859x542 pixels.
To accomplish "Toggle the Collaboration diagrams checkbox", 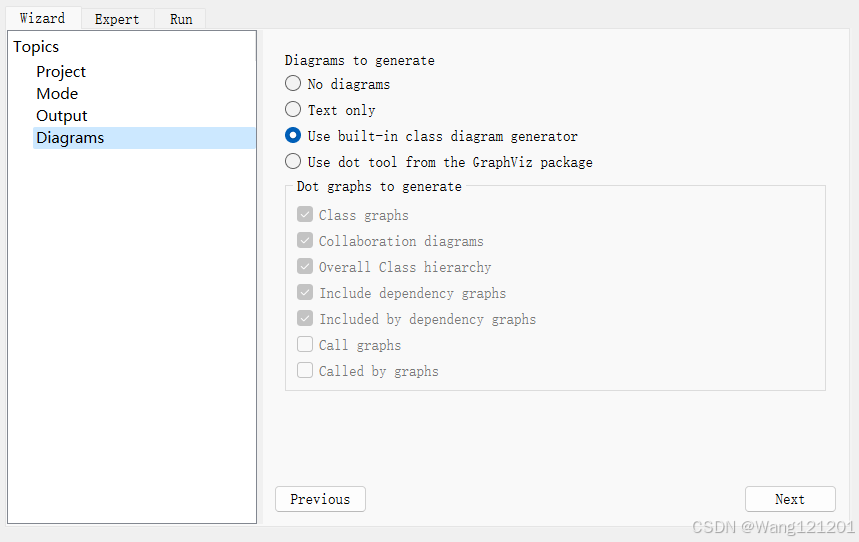I will 305,241.
